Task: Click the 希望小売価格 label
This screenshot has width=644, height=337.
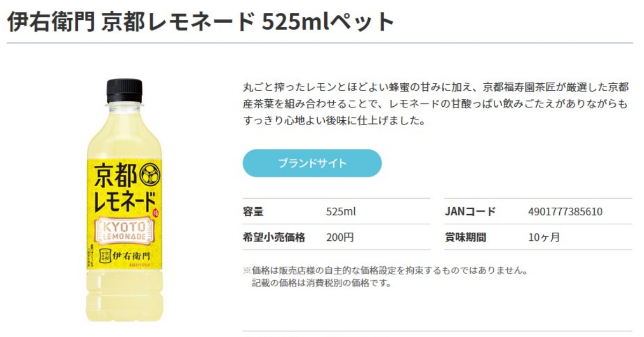Action: coord(274,237)
